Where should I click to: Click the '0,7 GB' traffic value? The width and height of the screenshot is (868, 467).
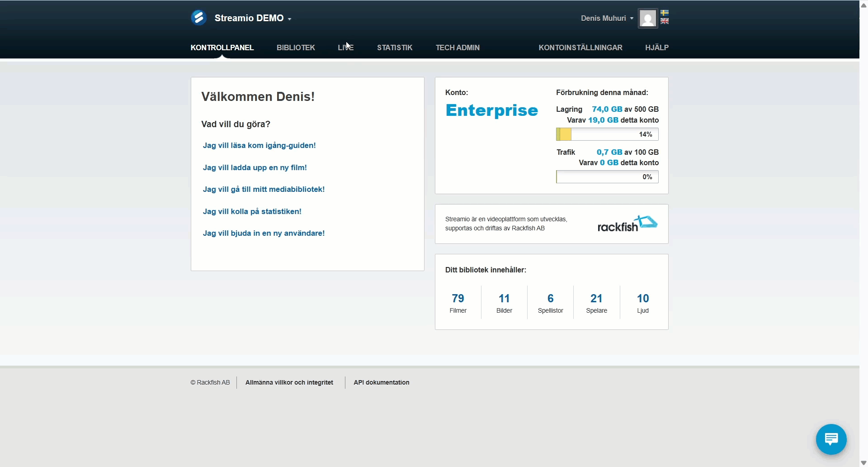click(609, 152)
